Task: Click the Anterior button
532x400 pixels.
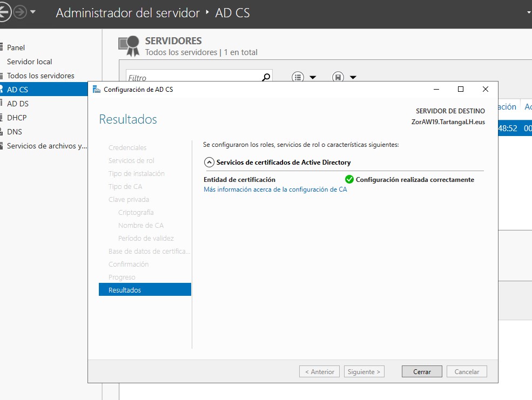Action: [x=319, y=371]
